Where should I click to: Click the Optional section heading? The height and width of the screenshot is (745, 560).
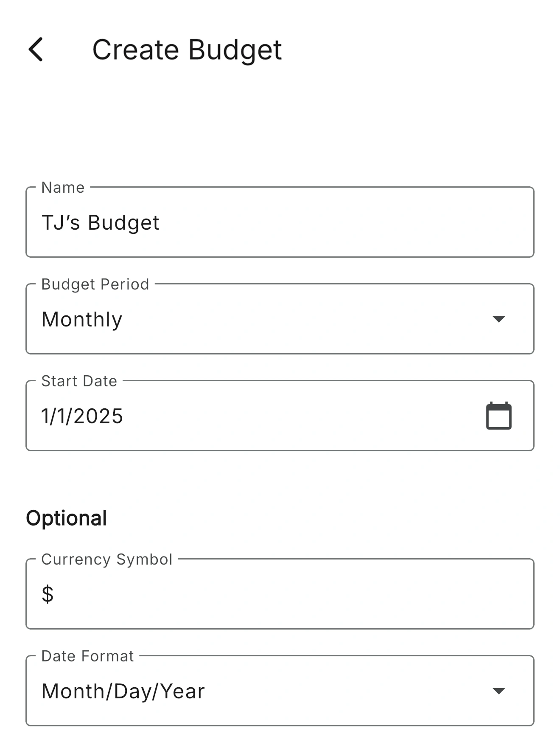click(x=67, y=517)
